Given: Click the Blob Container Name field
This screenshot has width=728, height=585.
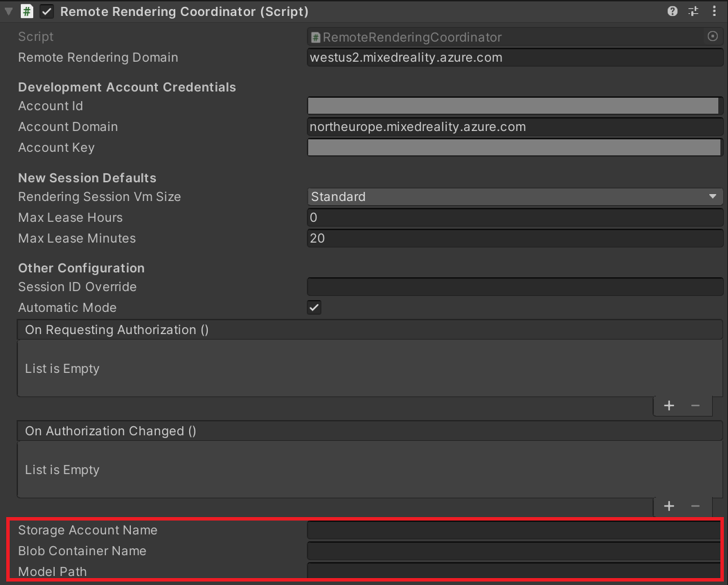Looking at the screenshot, I should [x=513, y=551].
